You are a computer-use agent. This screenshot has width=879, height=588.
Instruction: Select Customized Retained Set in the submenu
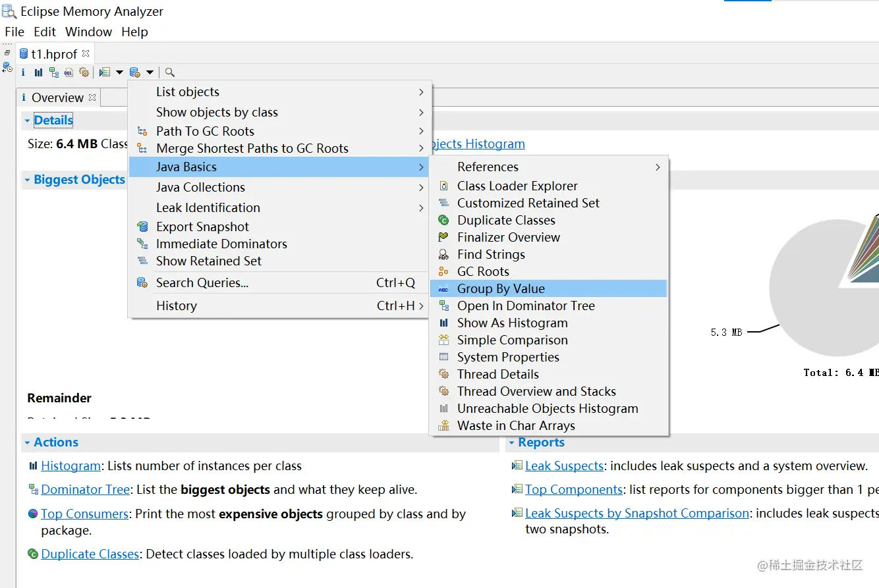pos(549,203)
